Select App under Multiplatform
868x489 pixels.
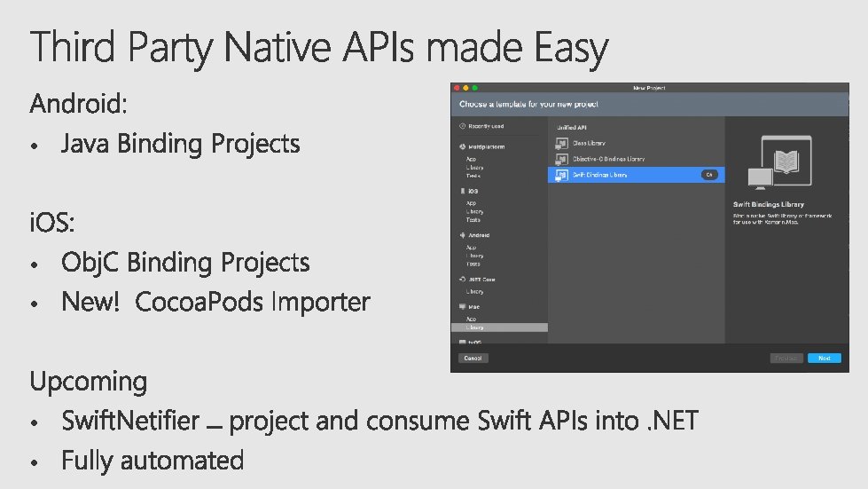click(471, 159)
